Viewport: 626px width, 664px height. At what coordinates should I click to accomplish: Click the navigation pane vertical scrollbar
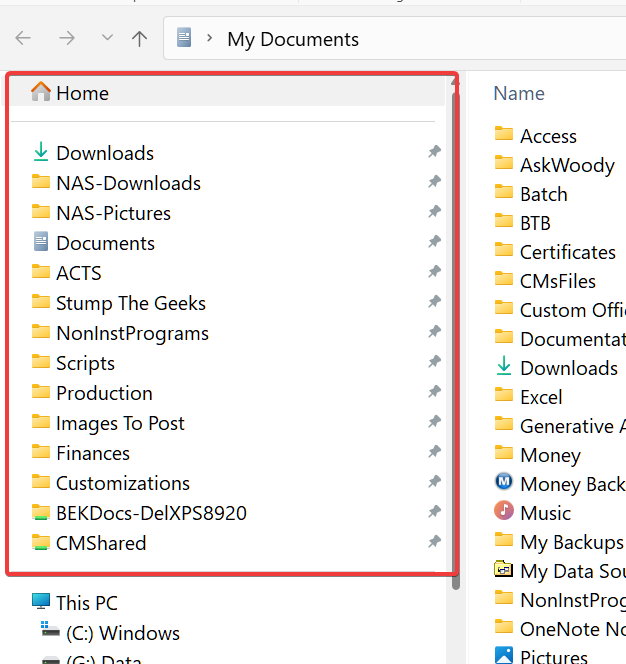[x=456, y=330]
